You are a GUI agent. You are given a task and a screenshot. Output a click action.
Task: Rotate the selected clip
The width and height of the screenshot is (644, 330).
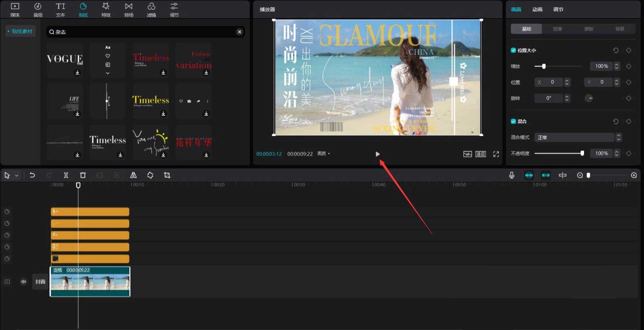[x=150, y=175]
